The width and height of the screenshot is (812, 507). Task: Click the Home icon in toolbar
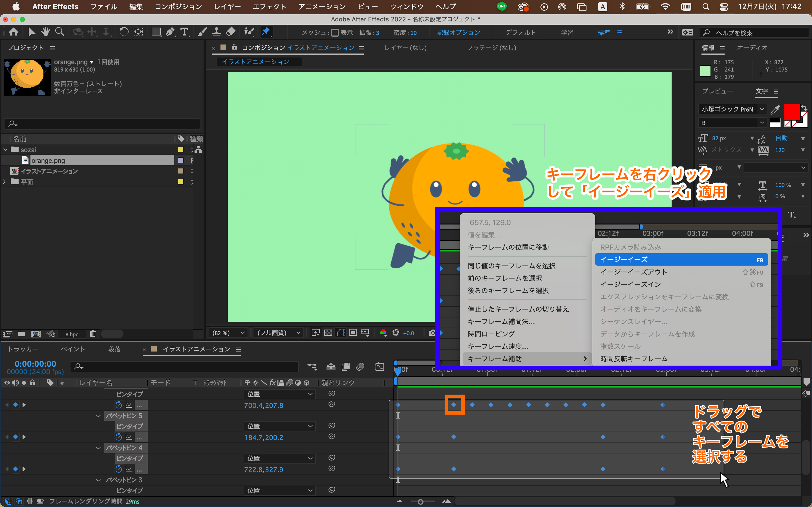coord(14,32)
